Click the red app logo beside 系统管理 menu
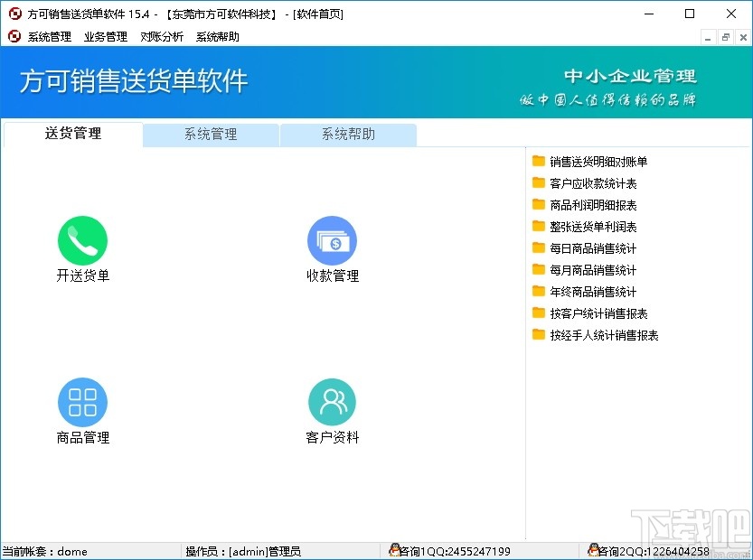Image resolution: width=753 pixels, height=560 pixels. pos(12,36)
